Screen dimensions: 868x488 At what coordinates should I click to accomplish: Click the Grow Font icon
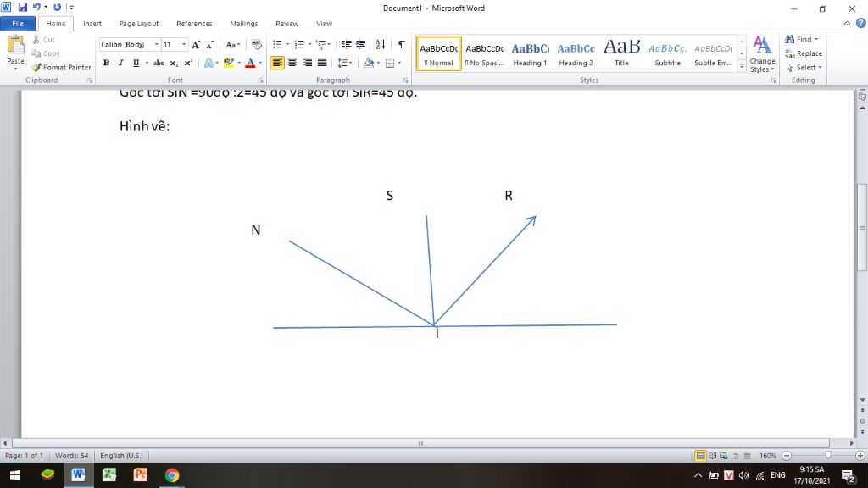(196, 44)
